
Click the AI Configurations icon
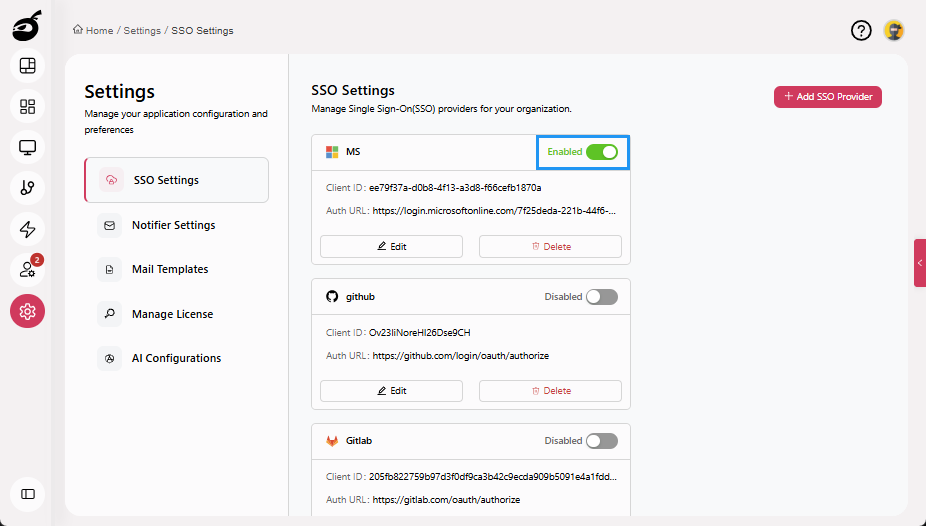109,358
